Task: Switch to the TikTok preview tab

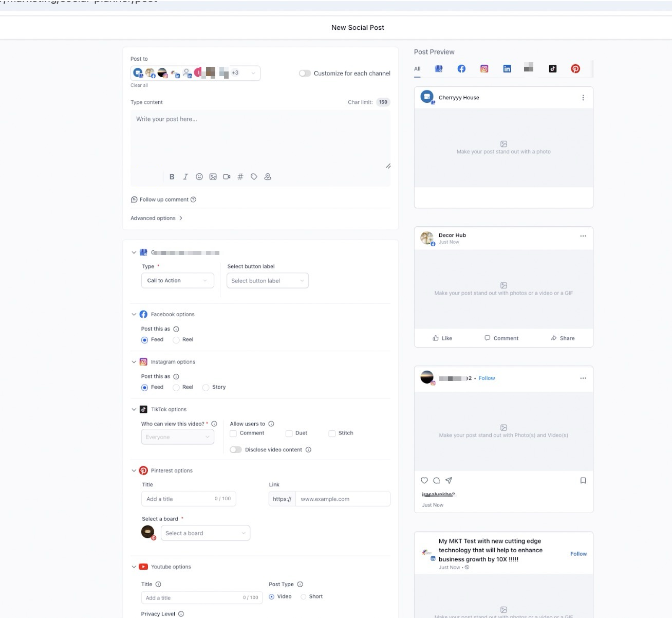Action: click(553, 69)
